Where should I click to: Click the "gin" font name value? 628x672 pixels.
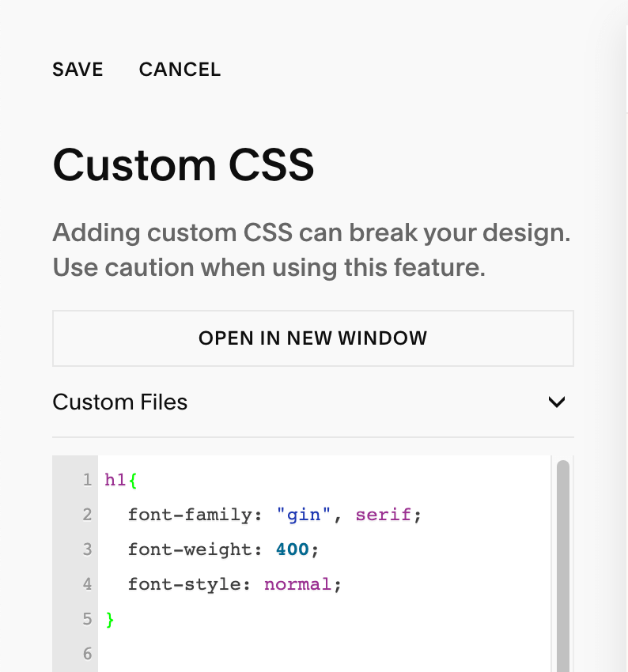[x=304, y=515]
